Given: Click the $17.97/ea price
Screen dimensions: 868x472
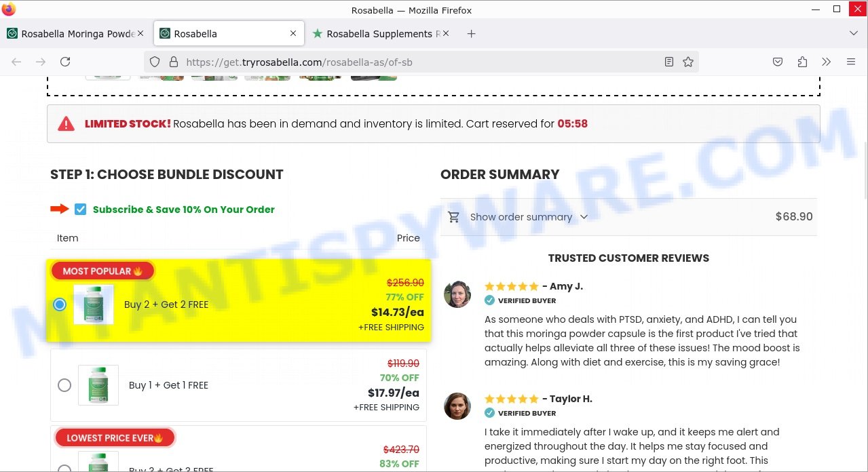Looking at the screenshot, I should click(x=393, y=393).
